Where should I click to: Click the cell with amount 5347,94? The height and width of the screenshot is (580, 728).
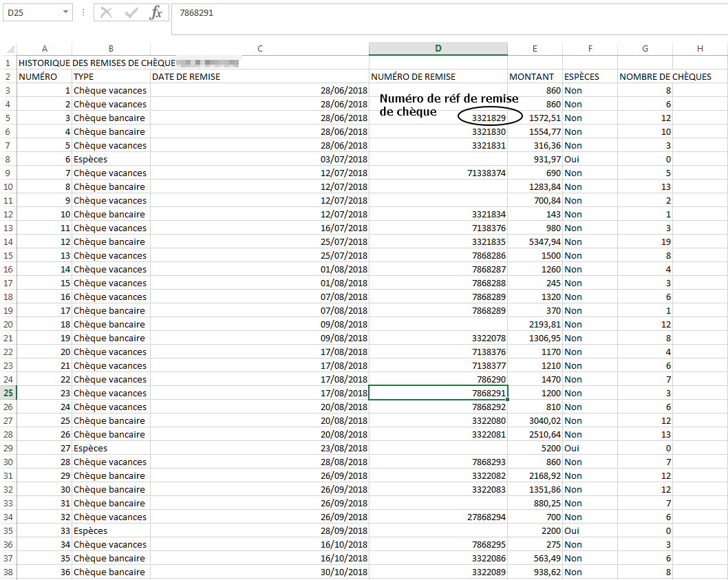[x=535, y=241]
